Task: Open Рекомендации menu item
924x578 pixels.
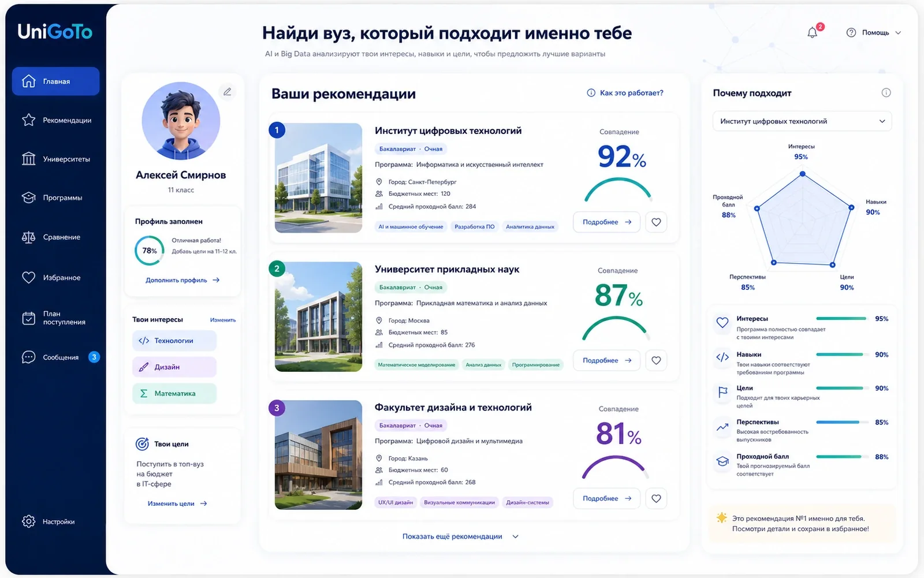Action: [x=55, y=120]
